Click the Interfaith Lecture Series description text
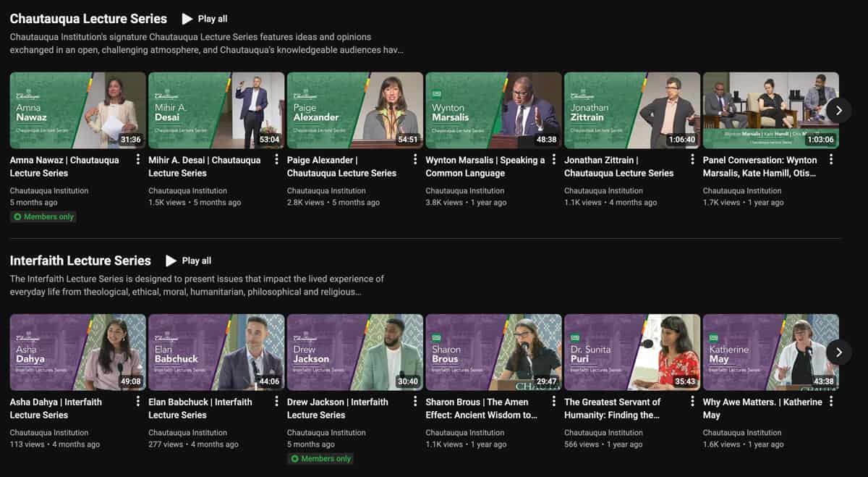This screenshot has height=477, width=868. (x=197, y=285)
